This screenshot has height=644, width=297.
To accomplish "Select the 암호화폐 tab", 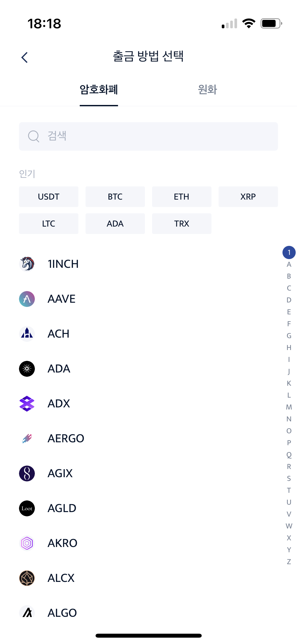I will [99, 89].
